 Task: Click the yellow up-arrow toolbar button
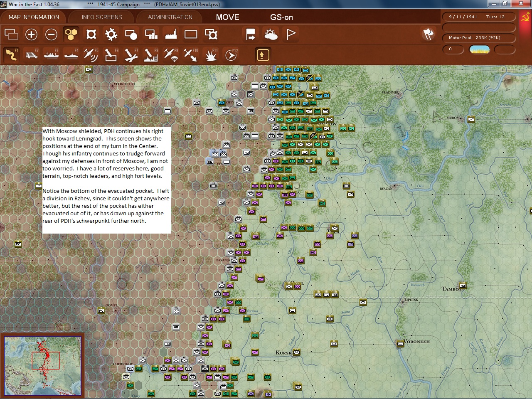point(263,54)
